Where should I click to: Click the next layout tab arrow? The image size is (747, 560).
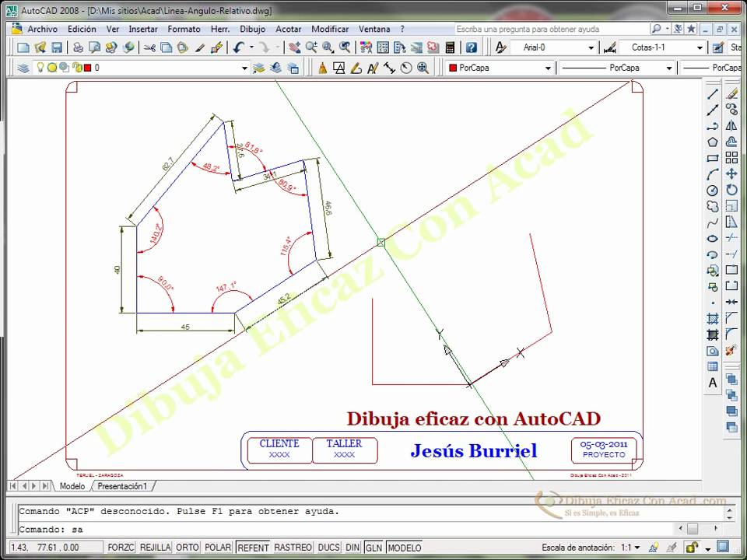[x=33, y=486]
